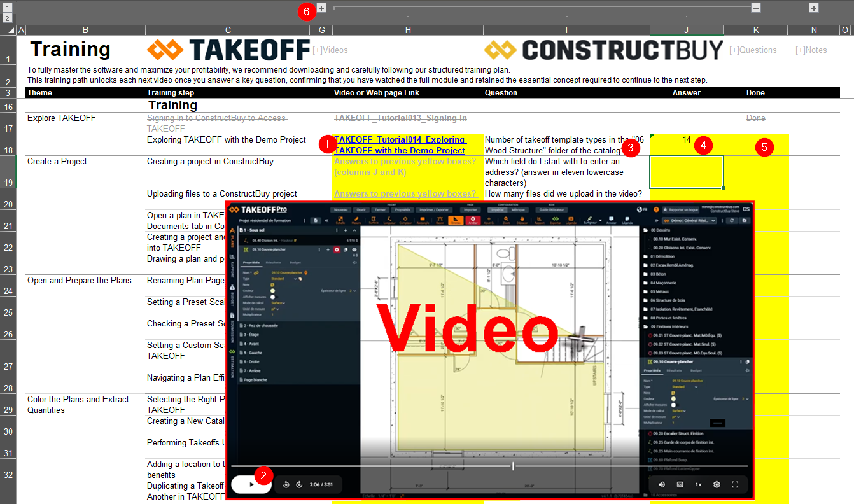The height and width of the screenshot is (504, 854).
Task: Play the embedded training video
Action: click(x=251, y=484)
